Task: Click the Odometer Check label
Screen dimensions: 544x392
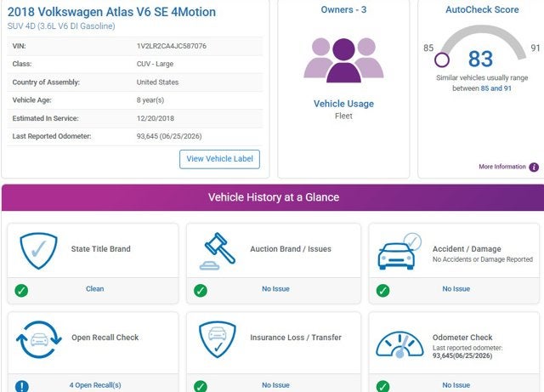Action: (x=462, y=338)
